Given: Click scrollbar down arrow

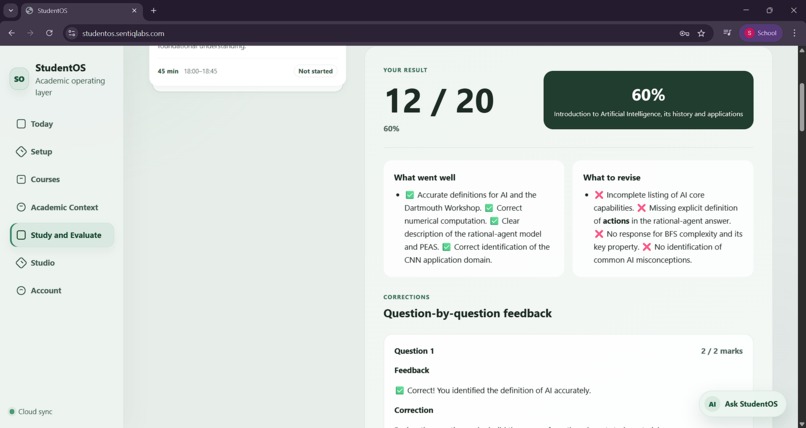Looking at the screenshot, I should 801,423.
